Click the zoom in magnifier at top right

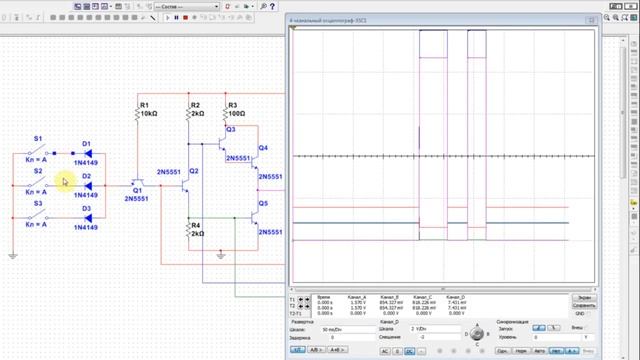point(607,18)
